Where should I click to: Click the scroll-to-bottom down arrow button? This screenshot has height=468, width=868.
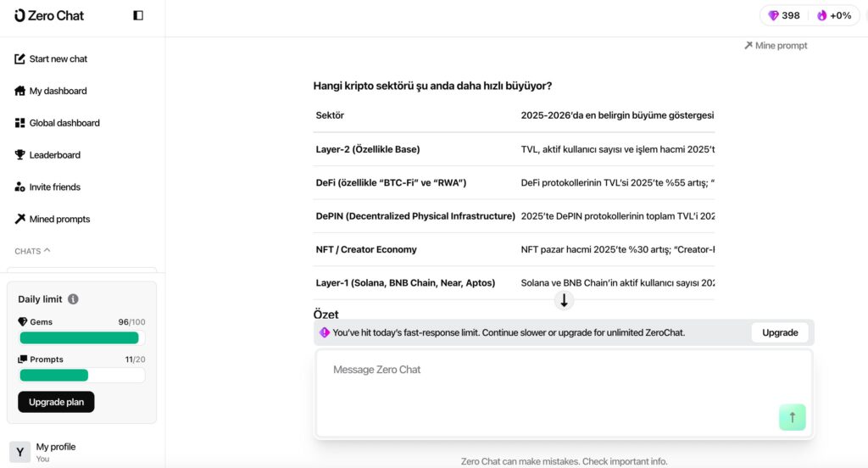(x=565, y=300)
